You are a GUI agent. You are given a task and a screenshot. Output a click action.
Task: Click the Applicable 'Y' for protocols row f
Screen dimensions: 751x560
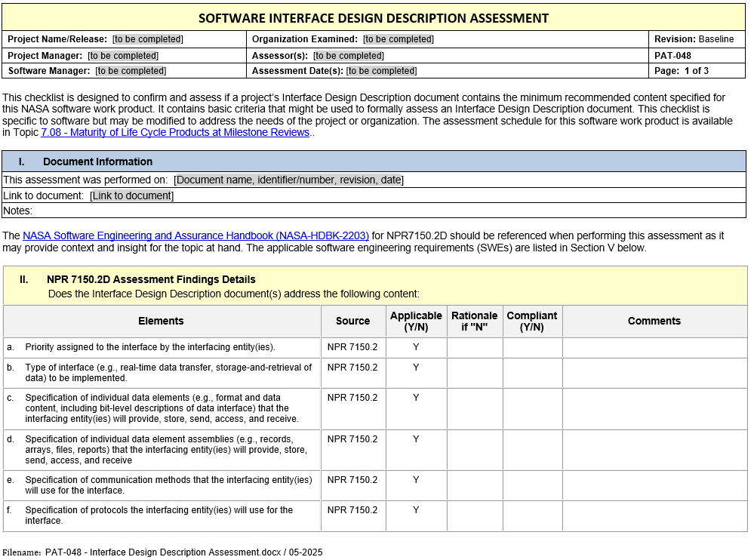click(x=416, y=510)
